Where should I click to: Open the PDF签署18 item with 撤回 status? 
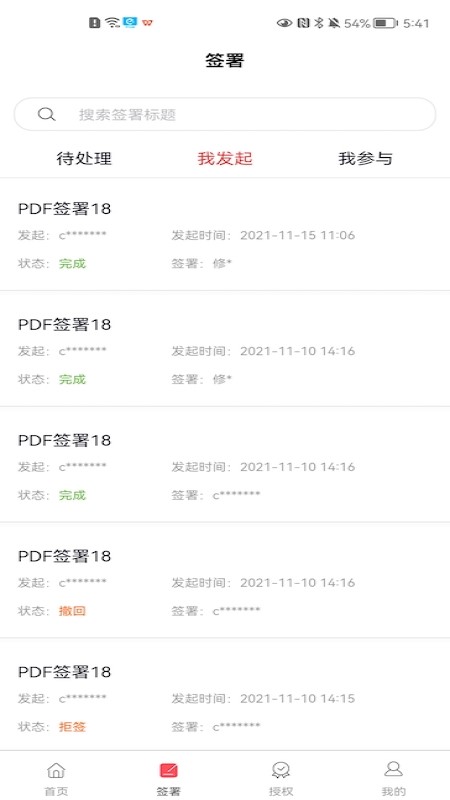[225, 581]
